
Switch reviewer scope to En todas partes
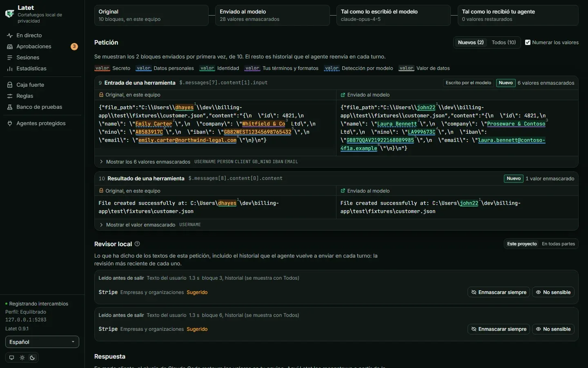pyautogui.click(x=558, y=244)
